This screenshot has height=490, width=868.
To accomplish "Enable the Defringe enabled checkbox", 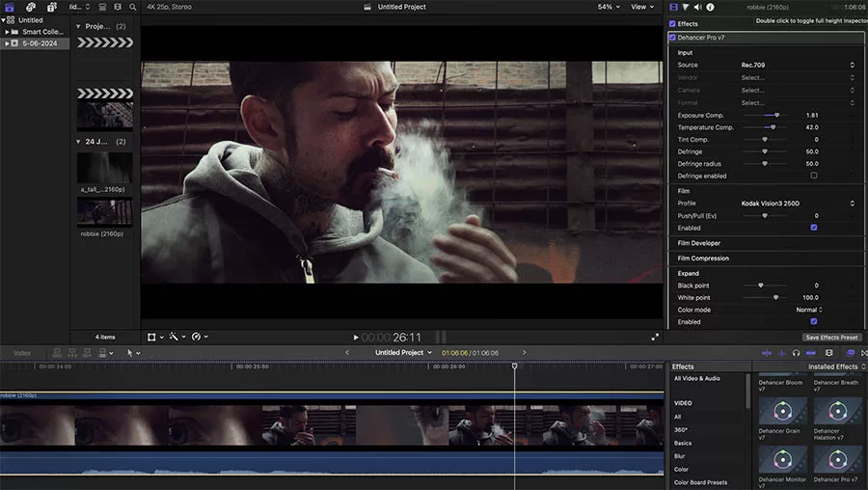I will click(814, 176).
